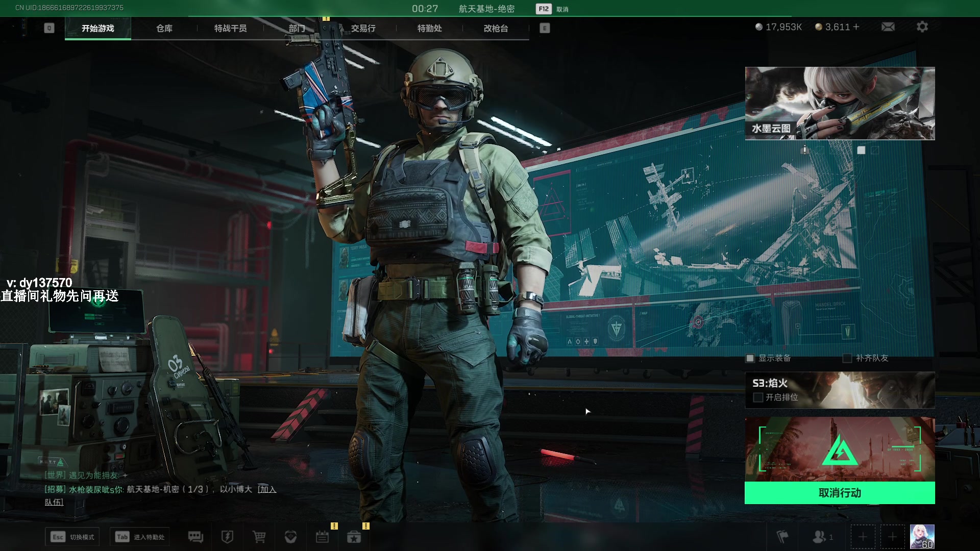Select the map mission card with triangle logo
The width and height of the screenshot is (980, 551).
tap(840, 449)
